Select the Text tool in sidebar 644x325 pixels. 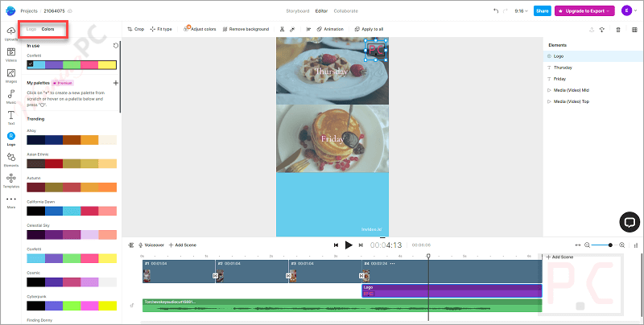(x=11, y=117)
